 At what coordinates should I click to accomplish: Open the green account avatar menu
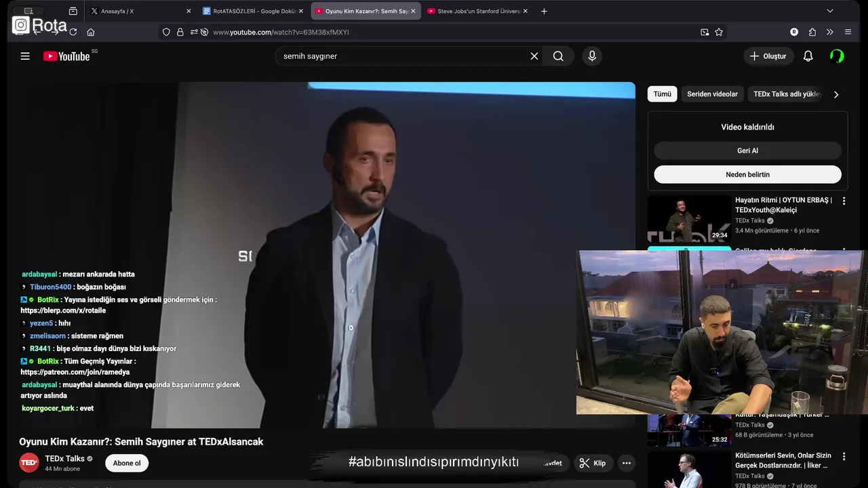tap(837, 56)
